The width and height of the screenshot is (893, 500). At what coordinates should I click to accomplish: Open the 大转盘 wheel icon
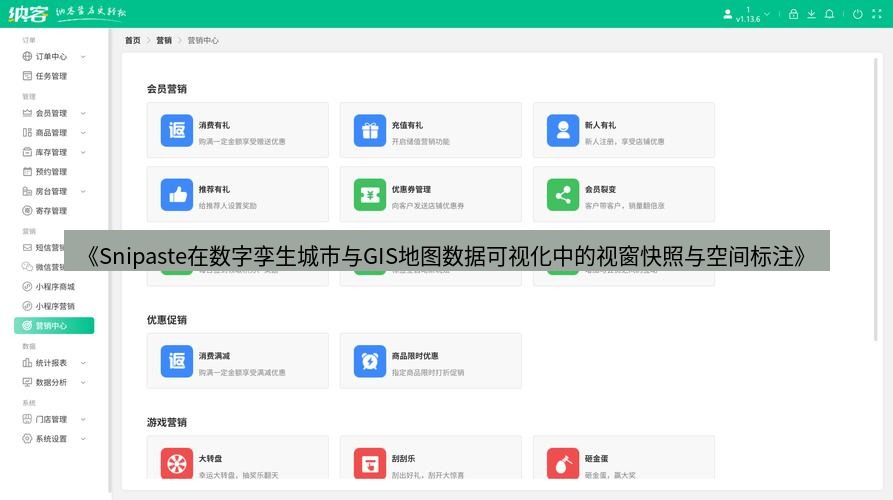click(177, 464)
